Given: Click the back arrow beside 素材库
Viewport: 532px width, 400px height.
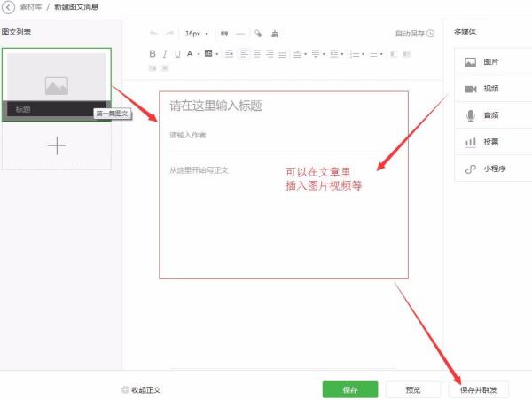Looking at the screenshot, I should [x=8, y=7].
